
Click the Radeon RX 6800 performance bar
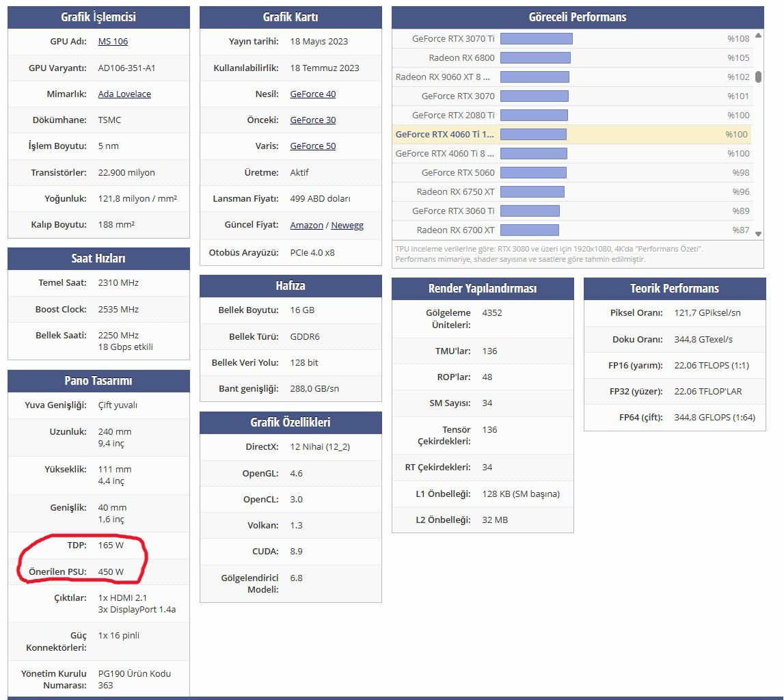pos(535,58)
